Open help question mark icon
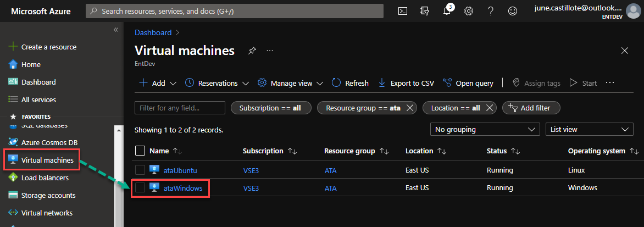This screenshot has height=227, width=644. click(490, 11)
